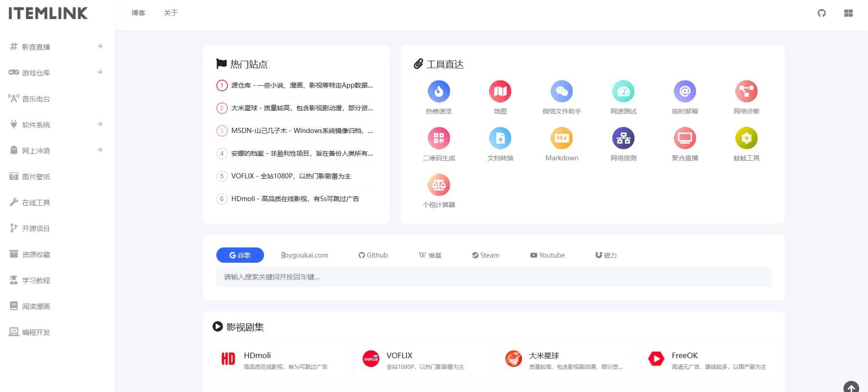Open the FreeOK site card
The height and width of the screenshot is (392, 868).
[x=707, y=360]
